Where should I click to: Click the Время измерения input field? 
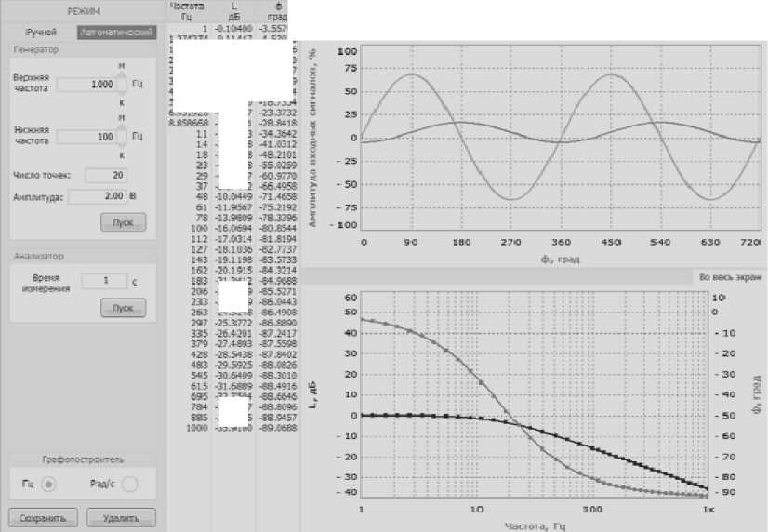[x=101, y=279]
